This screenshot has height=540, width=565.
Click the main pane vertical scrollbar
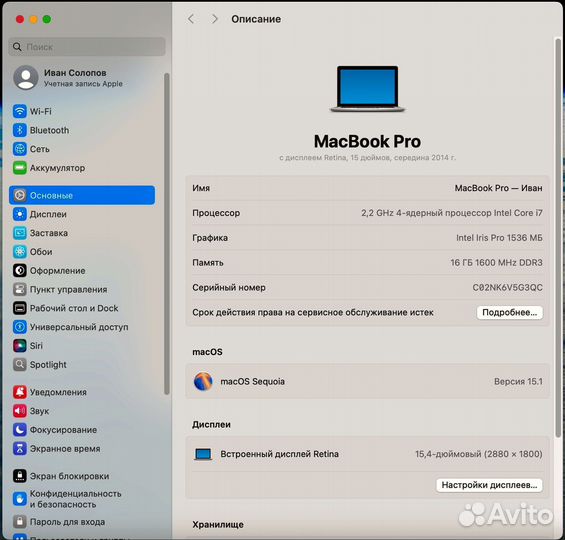pos(558,238)
